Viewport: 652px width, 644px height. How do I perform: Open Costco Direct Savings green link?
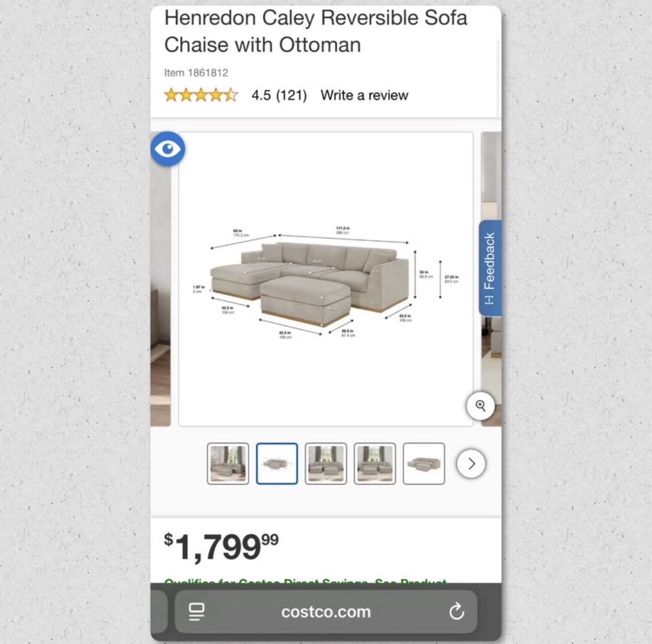tap(305, 582)
